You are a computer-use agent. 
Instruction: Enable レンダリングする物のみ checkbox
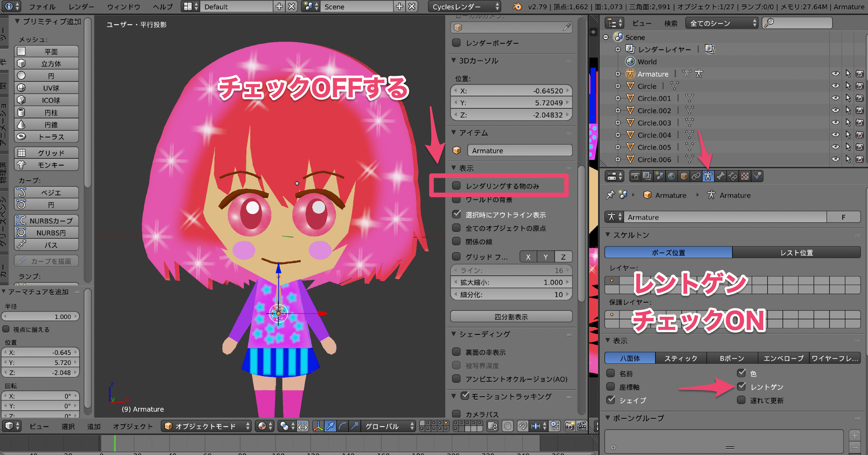pos(456,186)
